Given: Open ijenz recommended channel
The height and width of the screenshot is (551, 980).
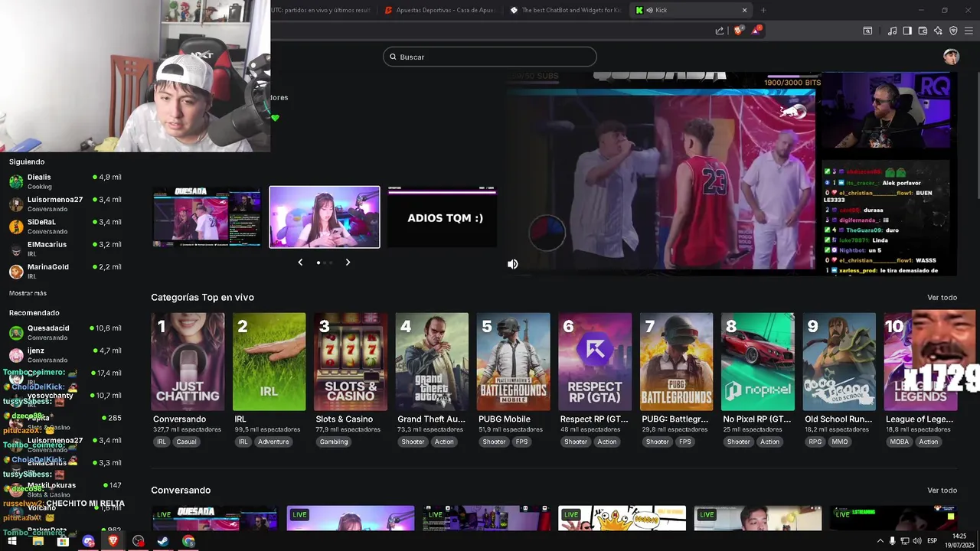Looking at the screenshot, I should [x=65, y=354].
